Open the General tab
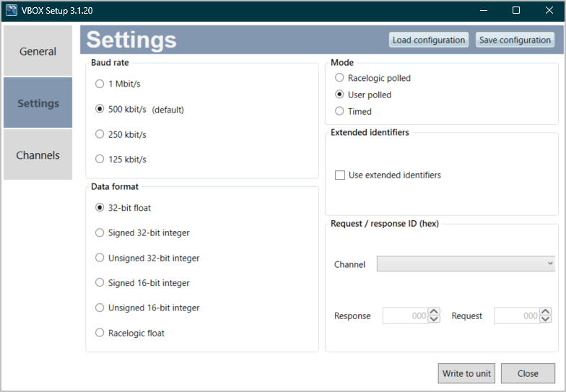The width and height of the screenshot is (566, 392). (x=38, y=51)
